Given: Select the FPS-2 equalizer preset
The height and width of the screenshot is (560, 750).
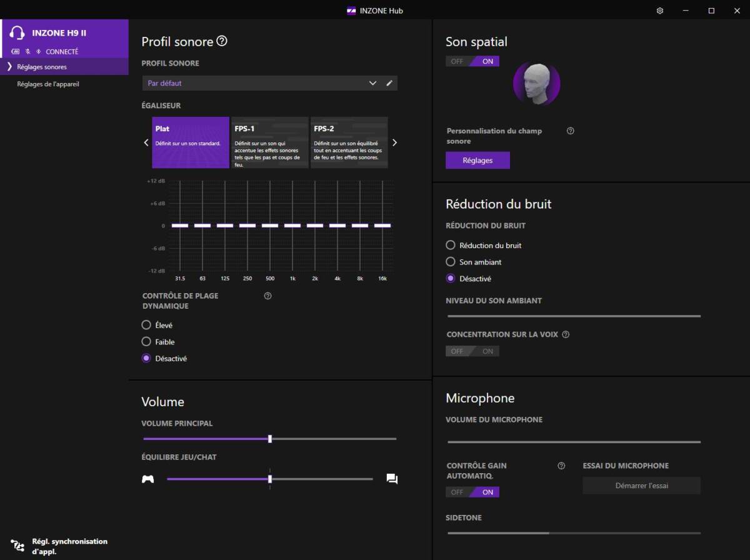Looking at the screenshot, I should (x=349, y=142).
